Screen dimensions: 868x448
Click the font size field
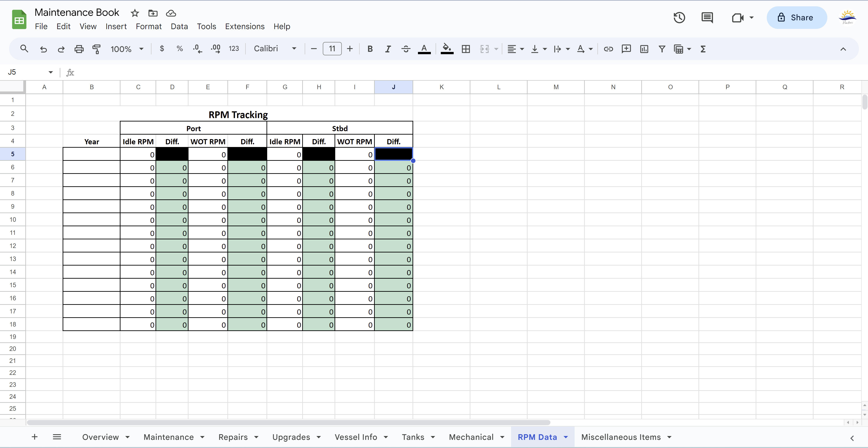pyautogui.click(x=332, y=49)
